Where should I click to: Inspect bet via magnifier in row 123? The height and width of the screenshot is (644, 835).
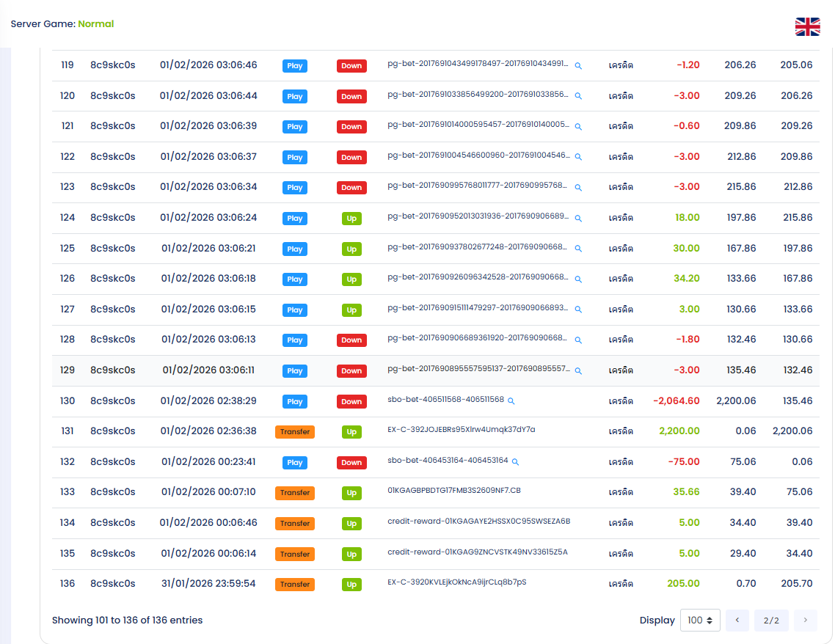(578, 188)
